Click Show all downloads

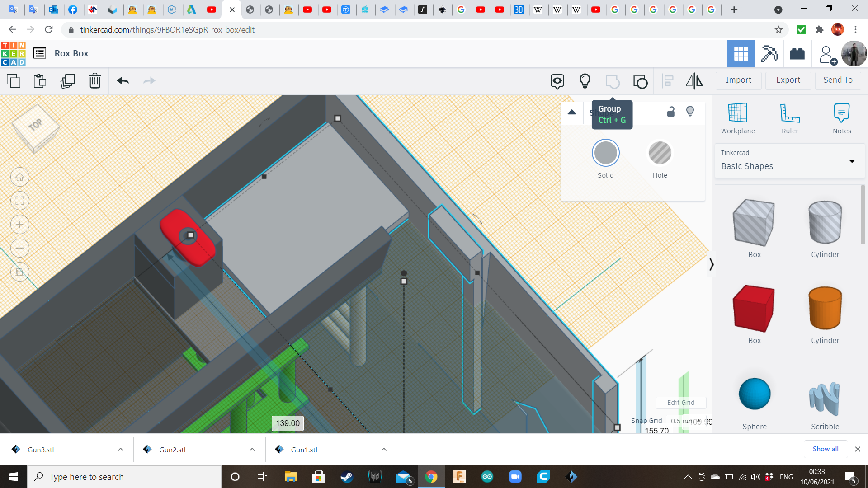click(x=825, y=449)
